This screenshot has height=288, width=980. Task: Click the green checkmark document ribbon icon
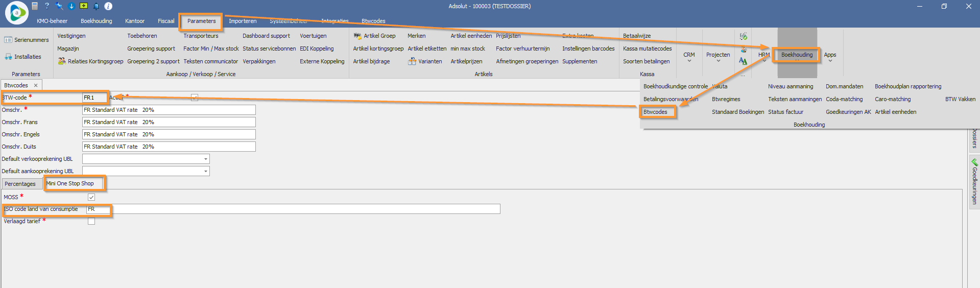tap(743, 36)
